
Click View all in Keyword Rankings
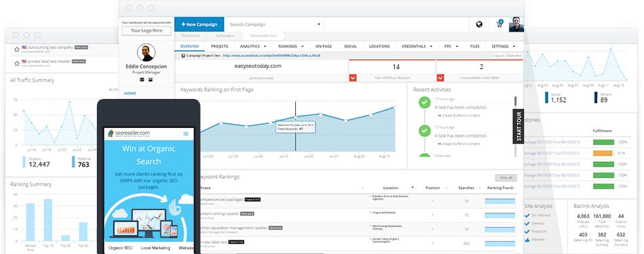[x=506, y=177]
